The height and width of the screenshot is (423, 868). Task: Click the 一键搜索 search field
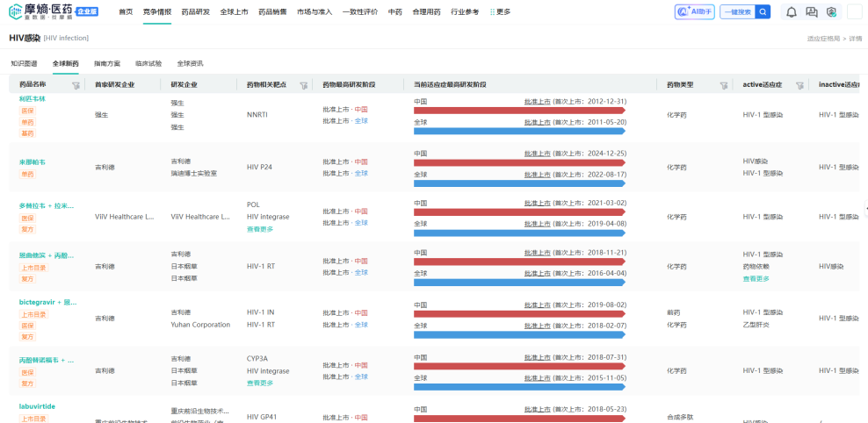[x=736, y=11]
